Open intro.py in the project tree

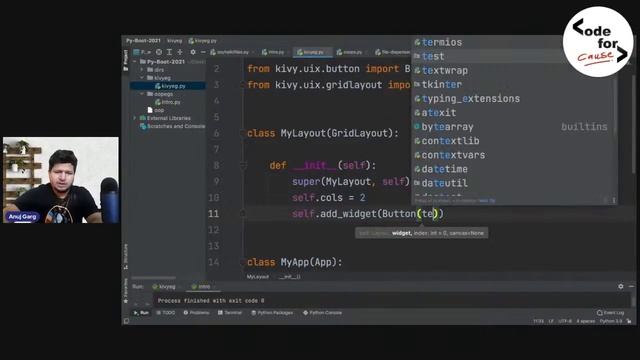(168, 102)
